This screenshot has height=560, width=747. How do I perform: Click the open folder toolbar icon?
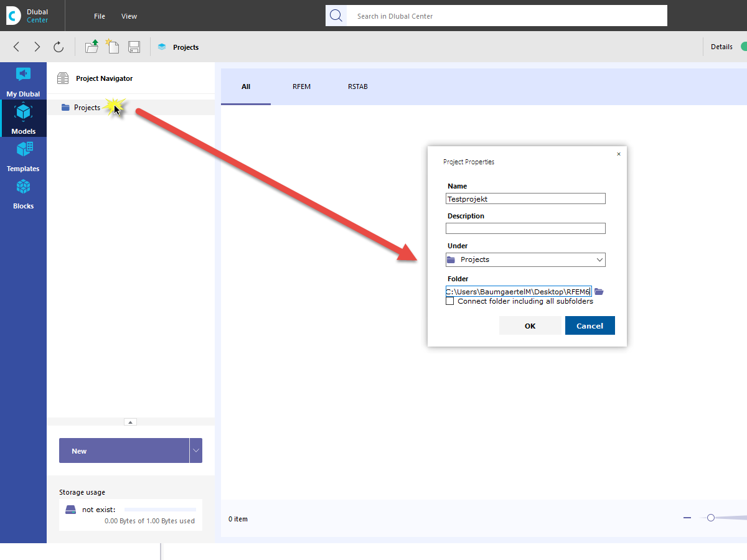pyautogui.click(x=92, y=47)
